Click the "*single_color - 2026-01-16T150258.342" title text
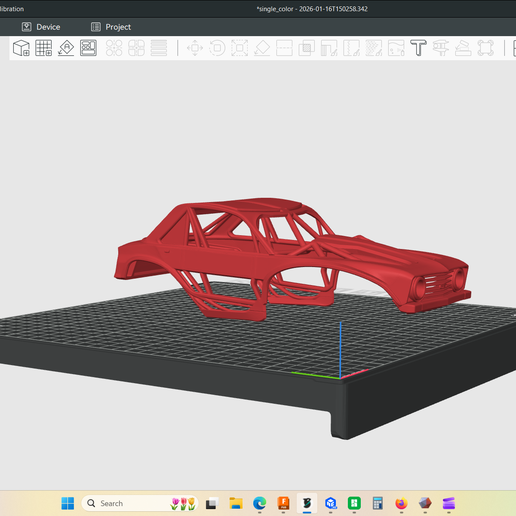 point(312,9)
